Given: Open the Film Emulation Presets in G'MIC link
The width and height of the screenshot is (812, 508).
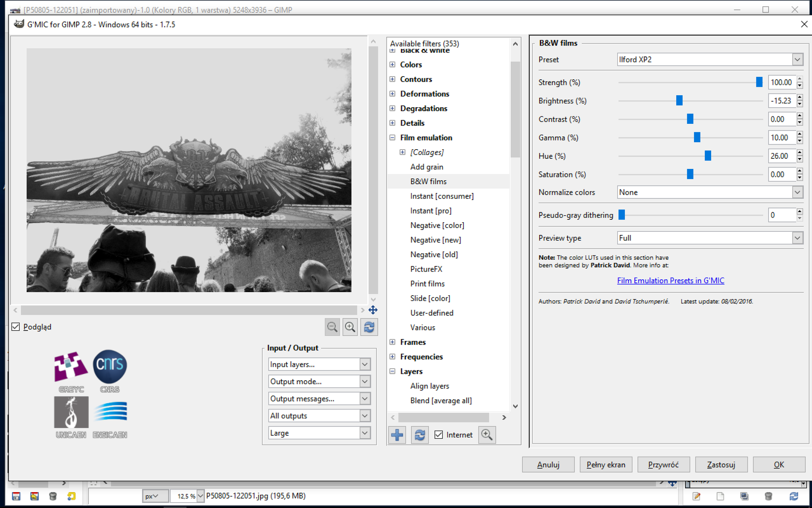Looking at the screenshot, I should (670, 280).
